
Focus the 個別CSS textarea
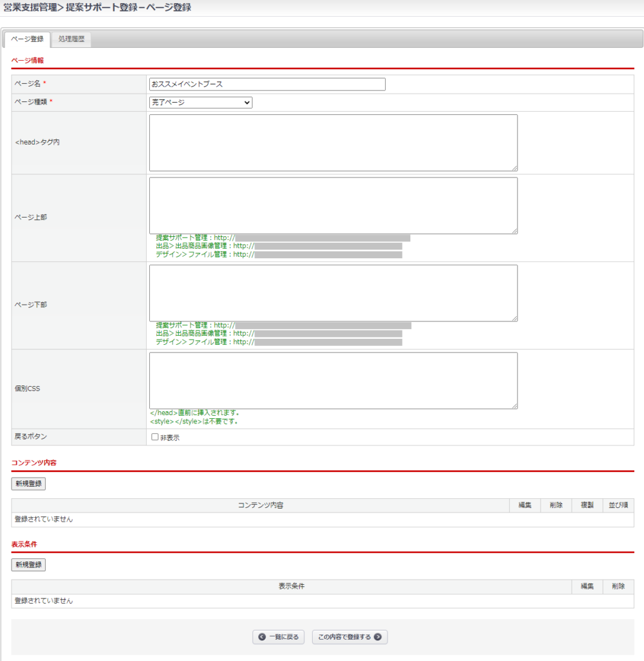tap(333, 381)
